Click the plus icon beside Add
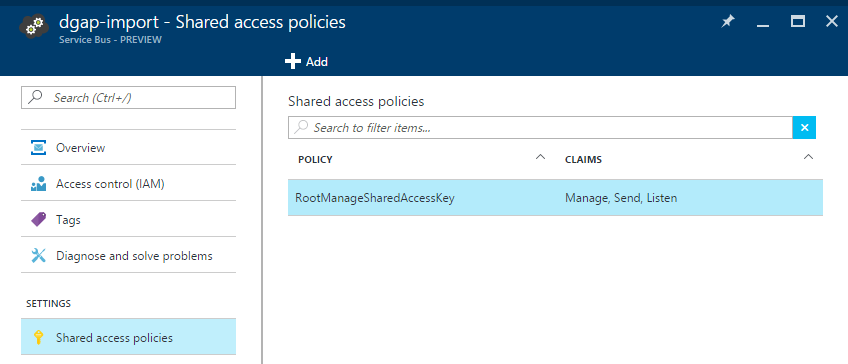The image size is (848, 364). click(x=293, y=62)
